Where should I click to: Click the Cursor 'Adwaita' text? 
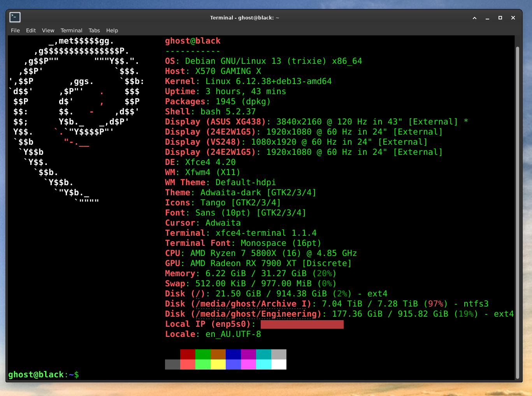tap(223, 223)
